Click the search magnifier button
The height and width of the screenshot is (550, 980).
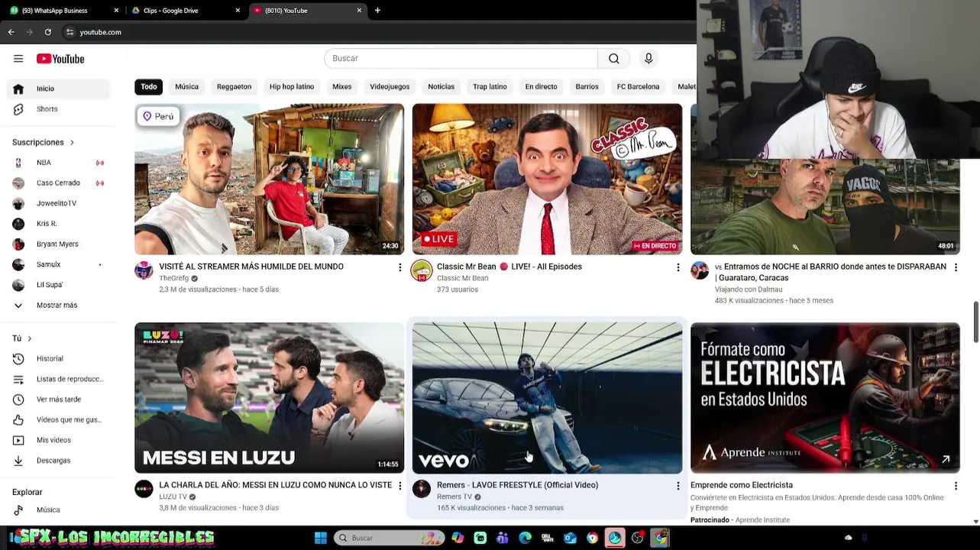pos(613,59)
